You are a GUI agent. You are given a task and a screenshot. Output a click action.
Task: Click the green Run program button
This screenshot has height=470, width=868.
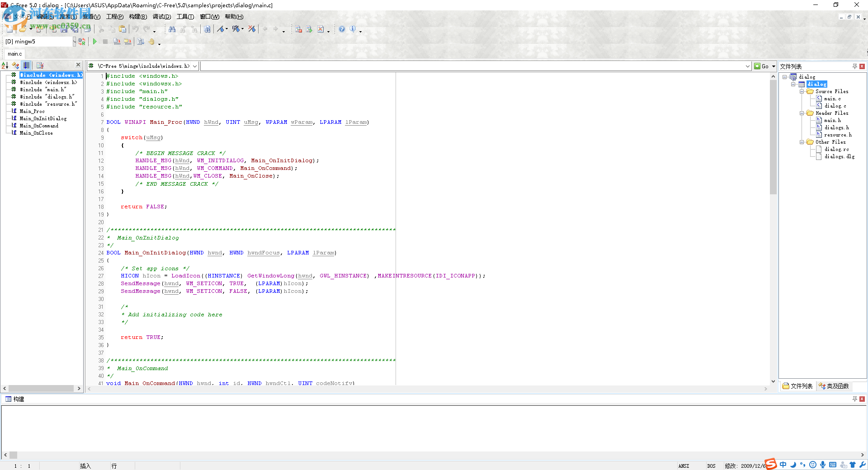[95, 42]
